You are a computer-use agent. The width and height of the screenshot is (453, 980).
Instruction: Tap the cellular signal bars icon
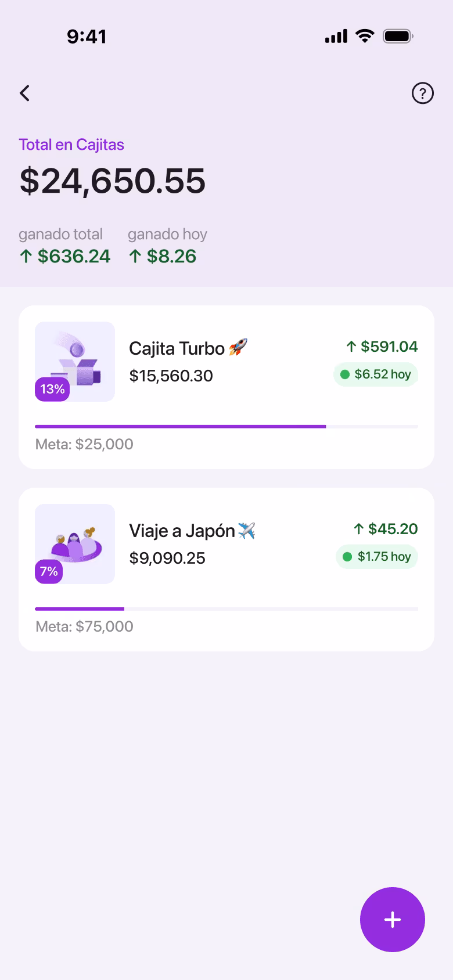(336, 36)
